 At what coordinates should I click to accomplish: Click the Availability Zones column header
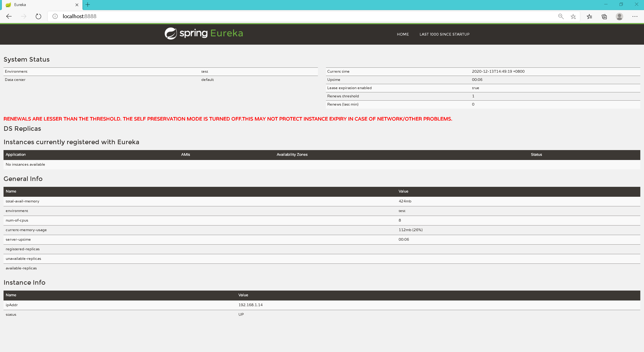tap(292, 155)
